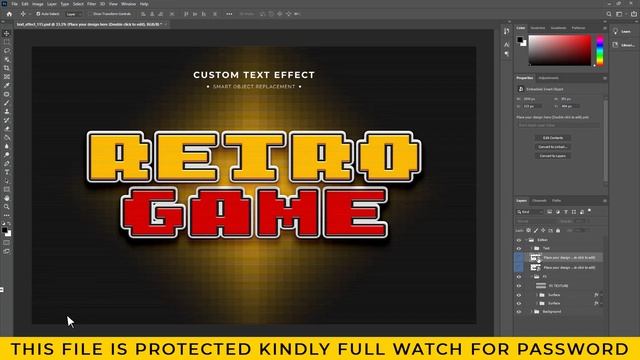Image resolution: width=640 pixels, height=360 pixels.
Task: Open the Learn panel
Action: pos(622,31)
